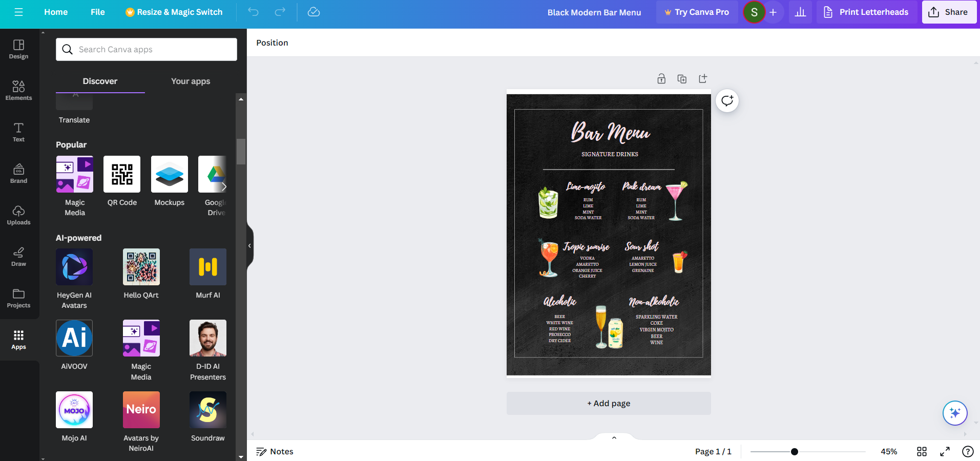Click the zoom slider handle
The height and width of the screenshot is (461, 980).
(794, 452)
